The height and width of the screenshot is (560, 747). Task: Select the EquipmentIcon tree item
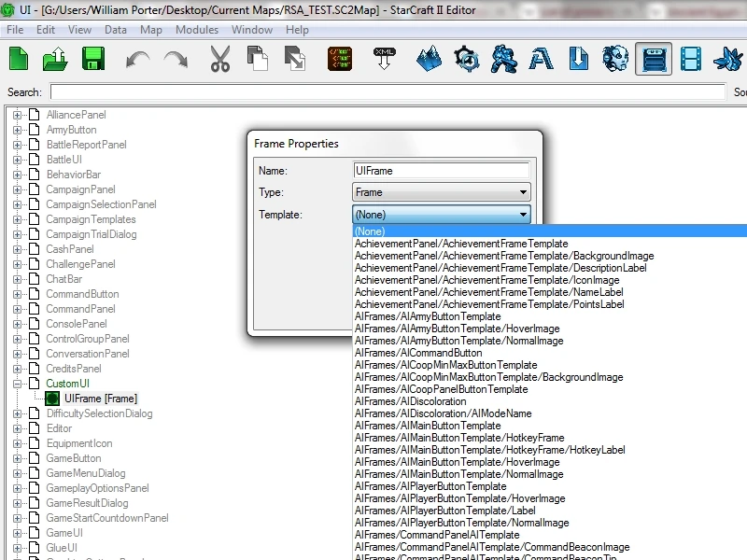pos(79,443)
